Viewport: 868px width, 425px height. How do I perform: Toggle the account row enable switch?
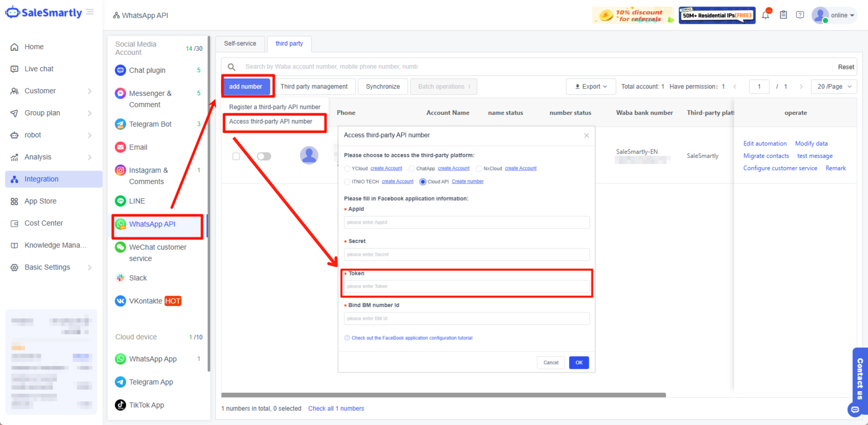tap(264, 156)
